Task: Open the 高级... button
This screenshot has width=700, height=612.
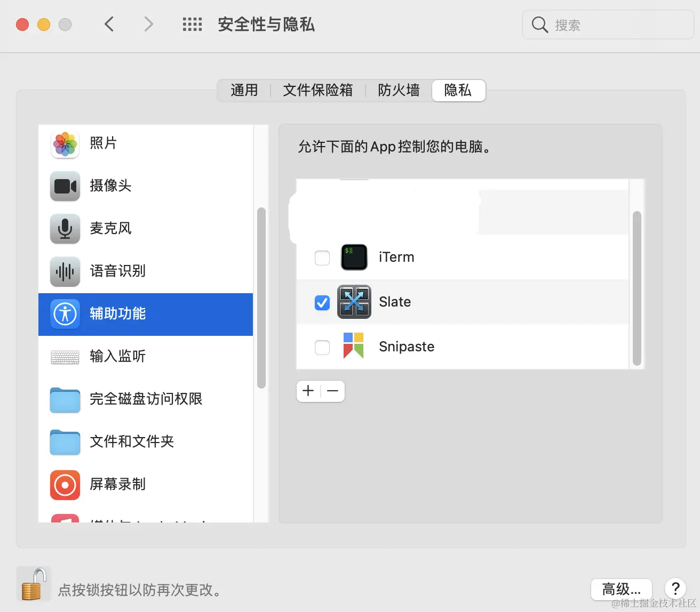Action: point(622,589)
